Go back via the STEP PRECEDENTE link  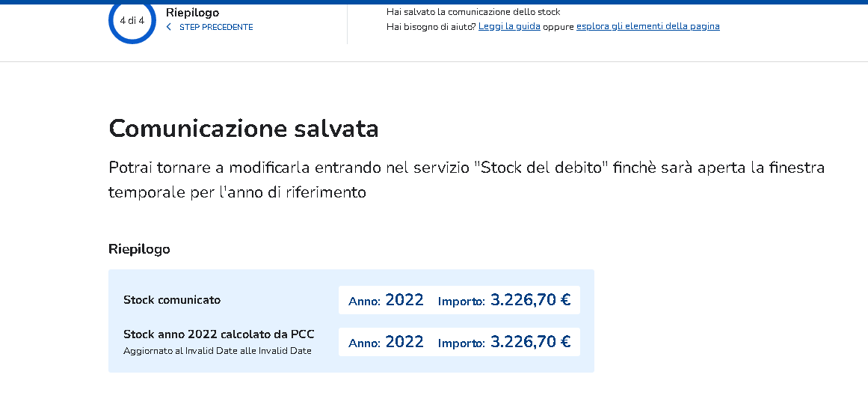click(x=215, y=27)
